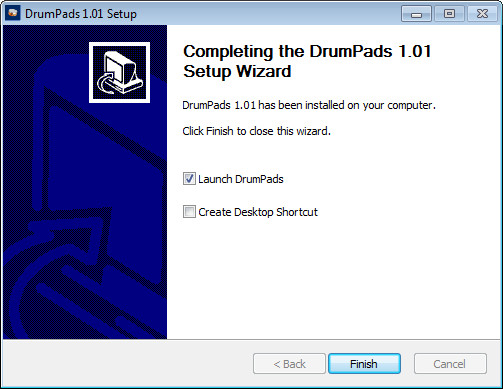503x389 pixels.
Task: Finish the DrumPads setup wizard
Action: coord(364,364)
